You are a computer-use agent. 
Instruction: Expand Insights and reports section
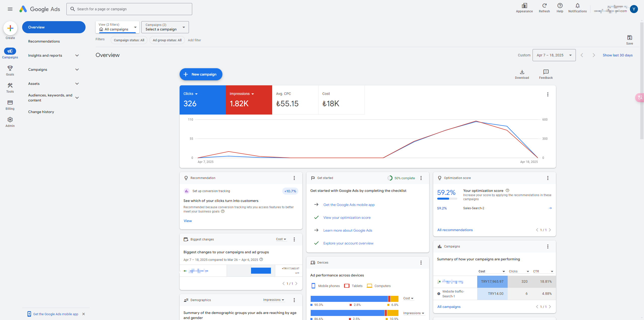pyautogui.click(x=77, y=55)
